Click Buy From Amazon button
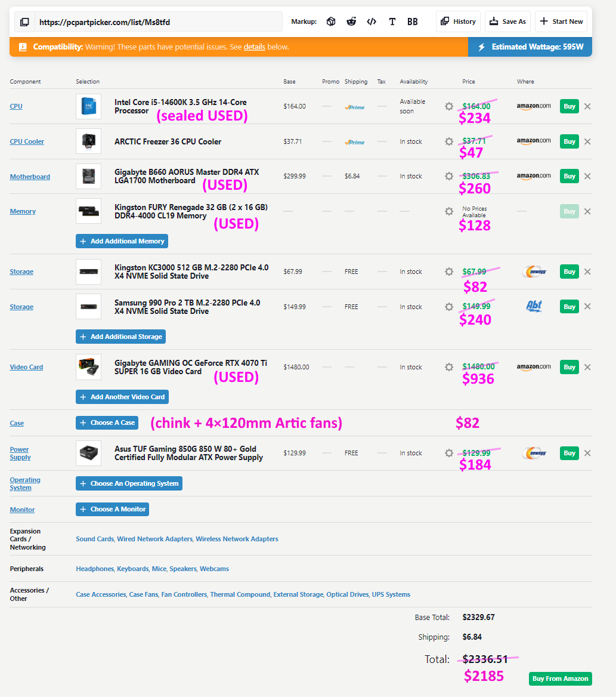This screenshot has width=616, height=697. [x=561, y=679]
